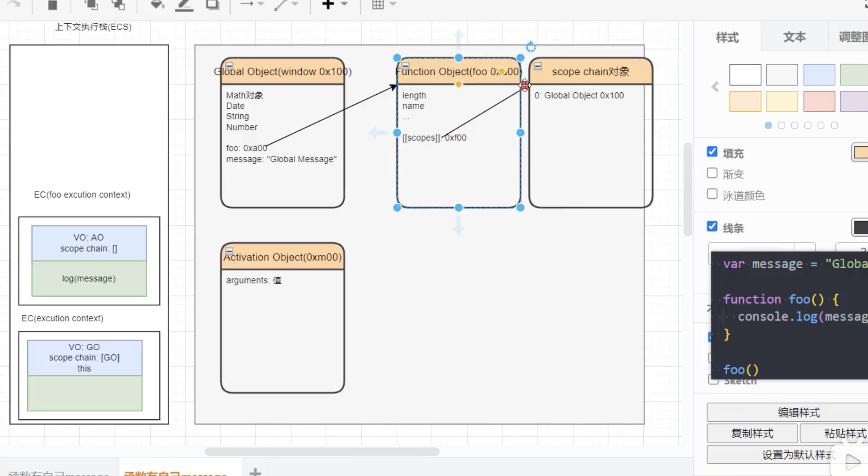Apply the yellow style swatch
This screenshot has width=868, height=476.
(782, 101)
